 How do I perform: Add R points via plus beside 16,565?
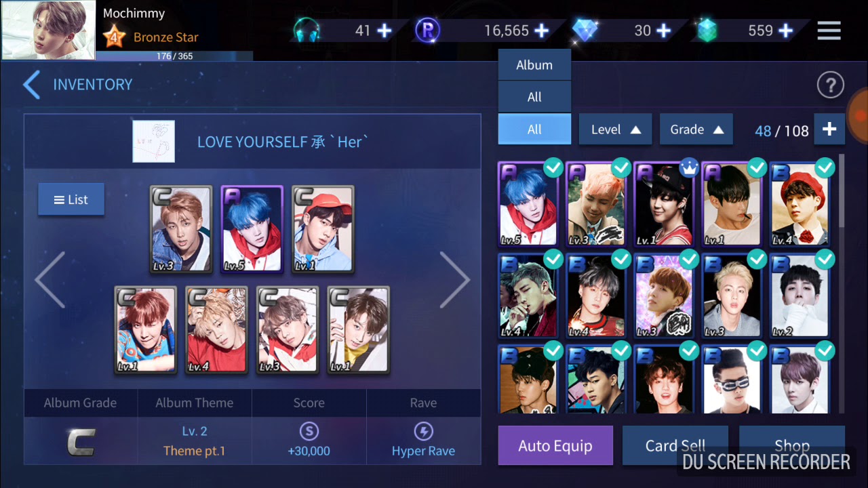541,30
